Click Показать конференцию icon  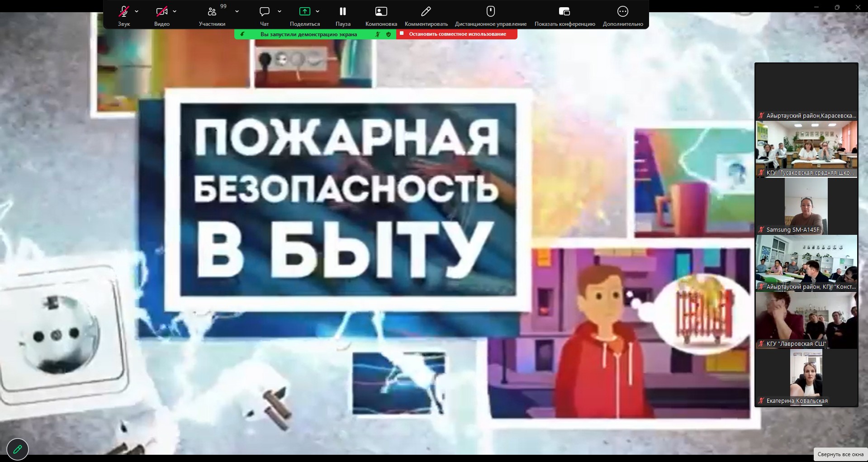[x=564, y=12]
